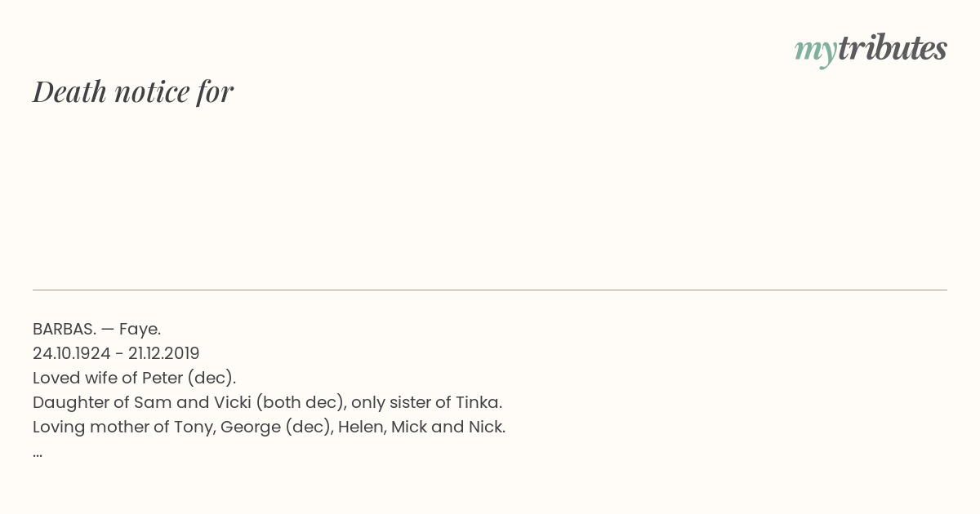Click the grey "tributes" logo text
The image size is (980, 514).
tap(893, 48)
